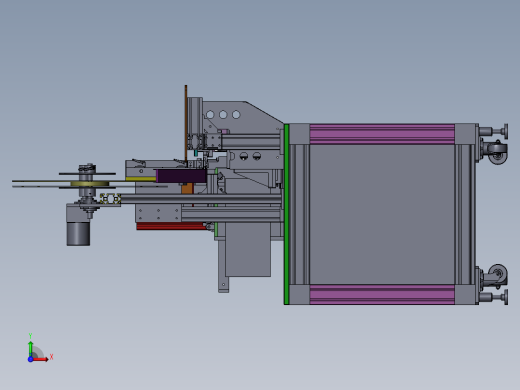Select the red bar under the slide block
The image size is (520, 390).
point(171,226)
